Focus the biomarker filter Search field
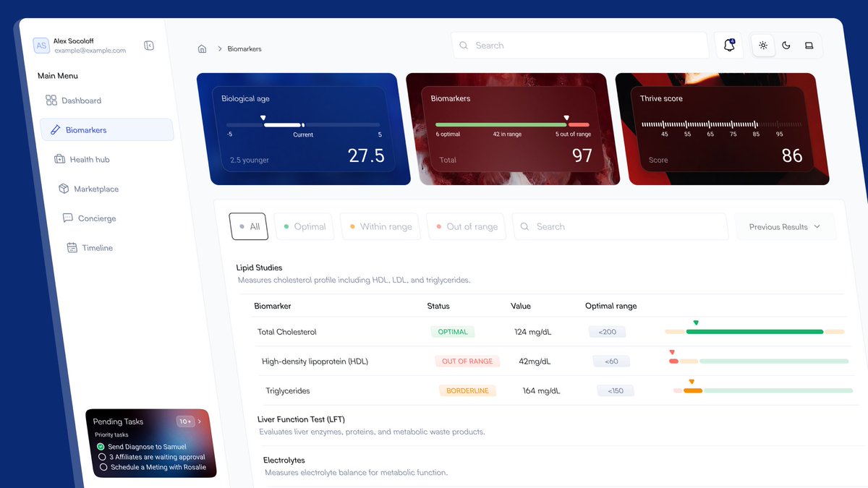This screenshot has width=868, height=488. [620, 226]
